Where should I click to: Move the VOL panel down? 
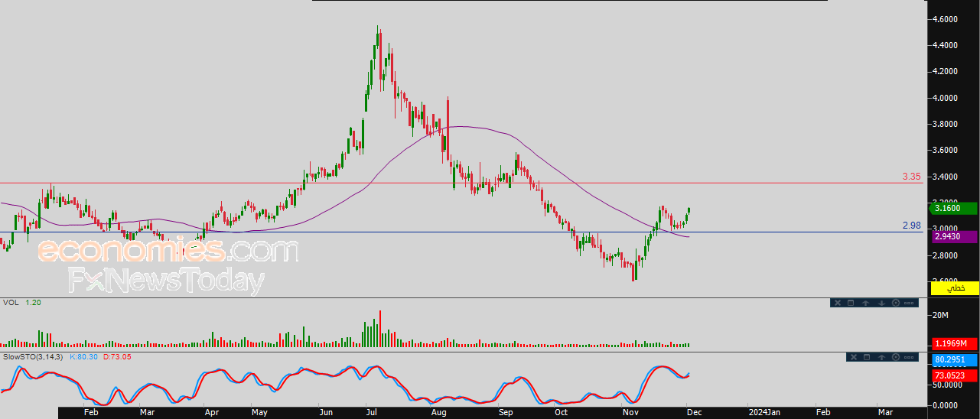click(x=882, y=303)
